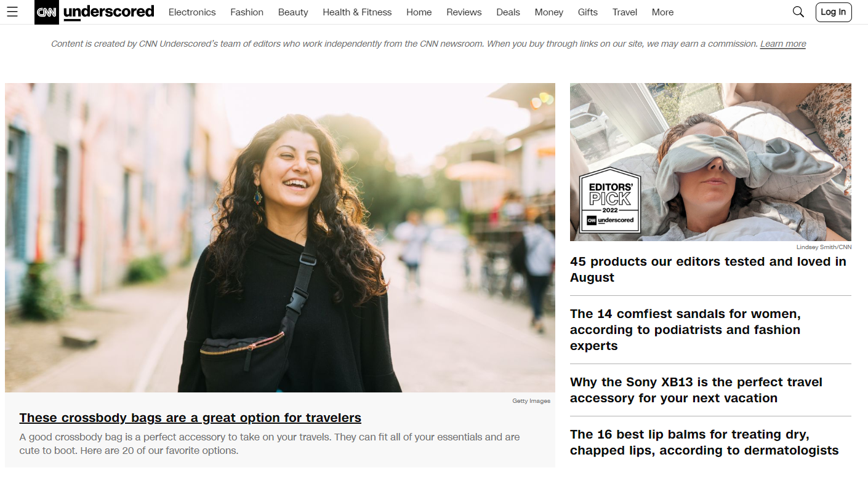The image size is (868, 489).
Task: Open the Travel nav item
Action: pos(624,12)
